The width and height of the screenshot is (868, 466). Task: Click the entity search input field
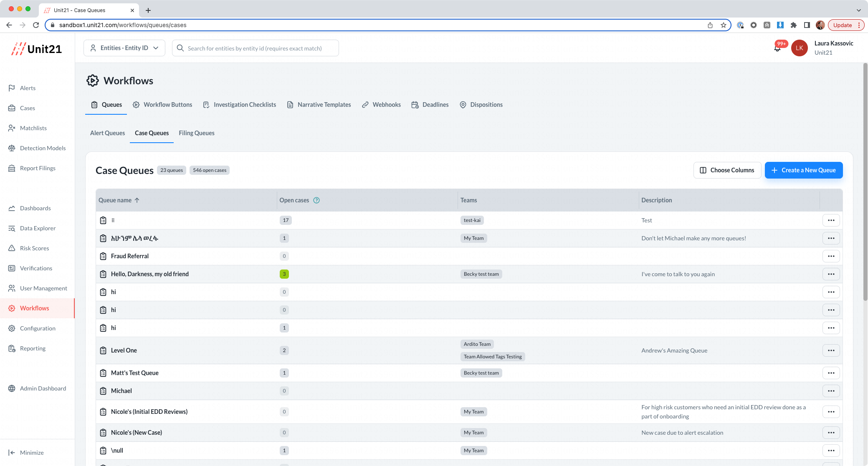click(255, 48)
